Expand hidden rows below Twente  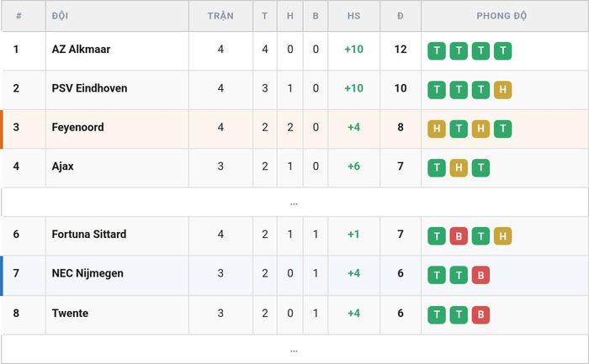294,350
